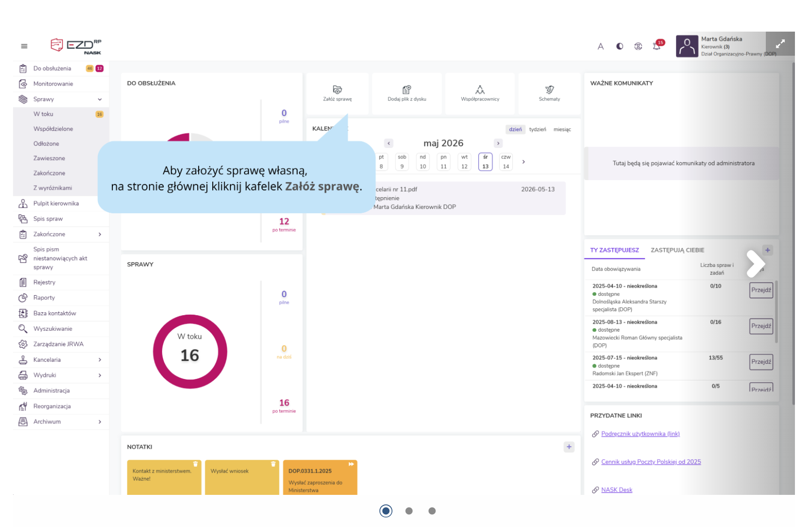This screenshot has height=530, width=812.
Task: Go to the next tutorial slide arrow
Action: (755, 263)
